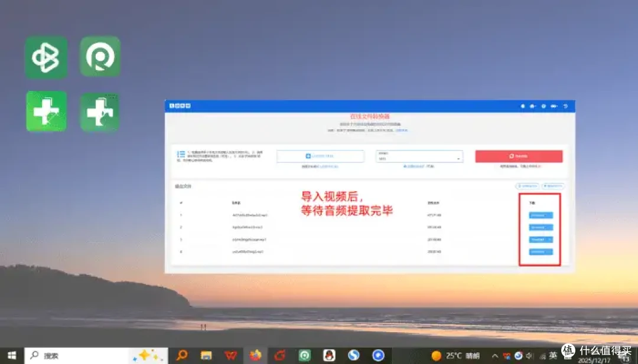This screenshot has width=638, height=364.
Task: Open QQ penguin app on the taskbar
Action: 329,356
